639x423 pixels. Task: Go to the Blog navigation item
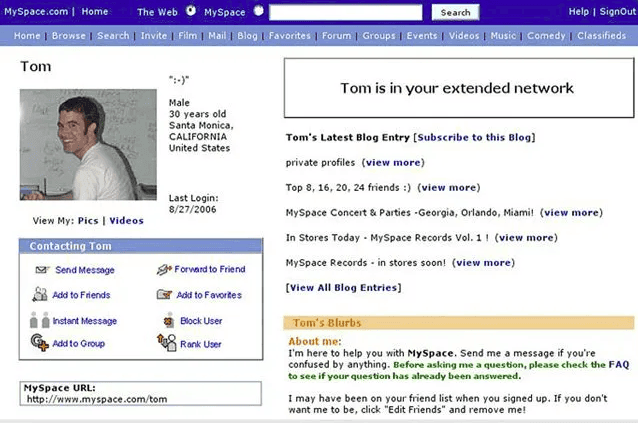point(247,36)
